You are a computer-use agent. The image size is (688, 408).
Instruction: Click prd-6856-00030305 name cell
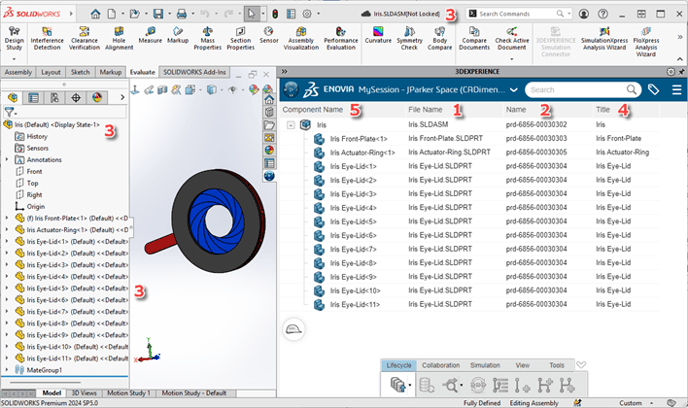coord(536,152)
